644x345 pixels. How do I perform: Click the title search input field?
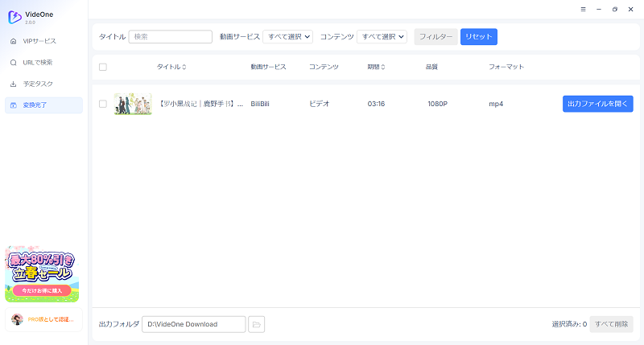[171, 36]
